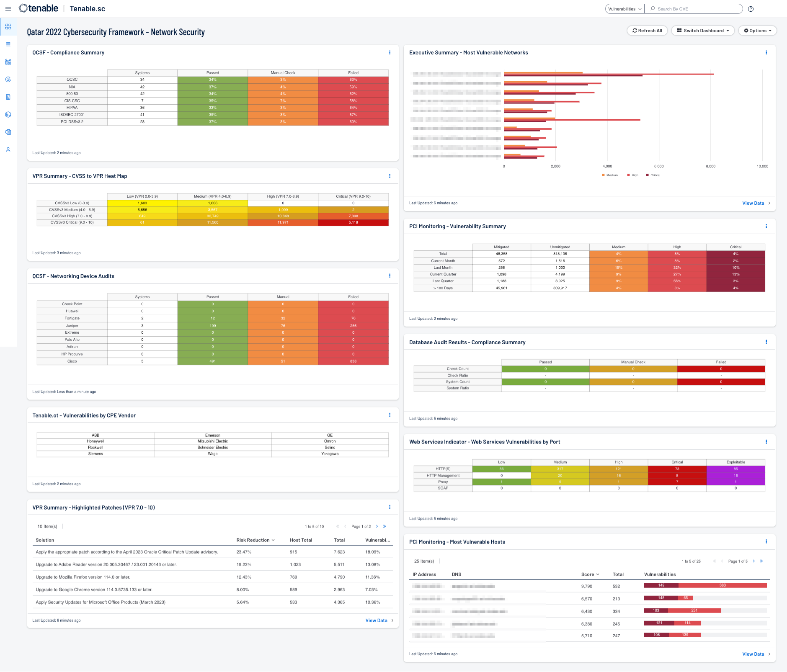
Task: Open View Data for Highlighted Patches
Action: pos(379,621)
